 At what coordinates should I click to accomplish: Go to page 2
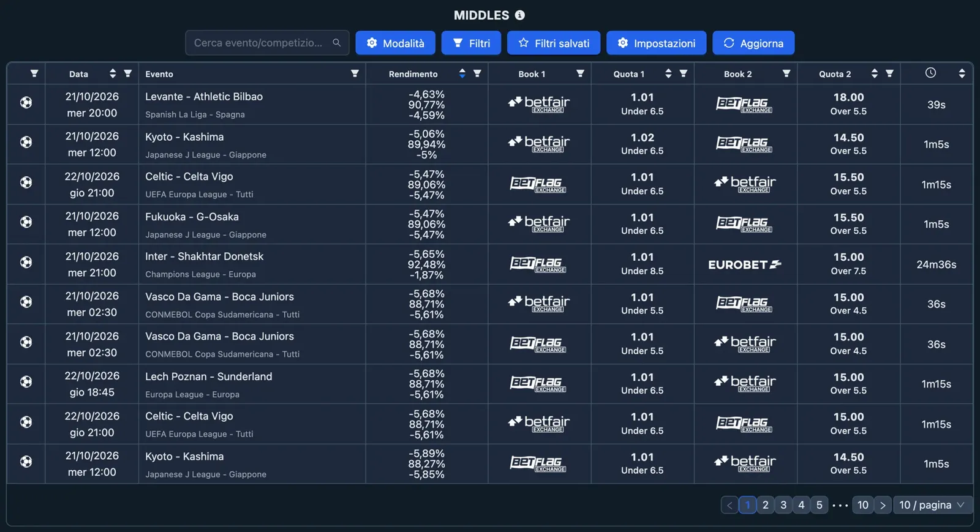766,505
